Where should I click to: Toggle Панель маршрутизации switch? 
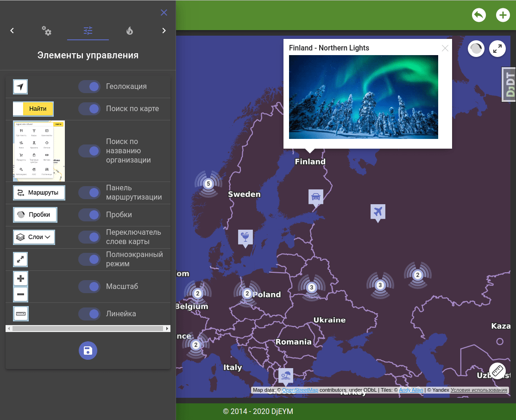click(x=89, y=193)
